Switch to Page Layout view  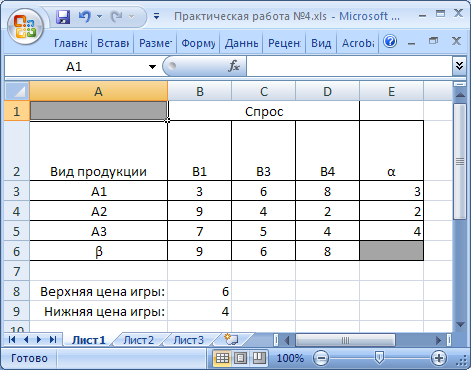click(x=240, y=358)
